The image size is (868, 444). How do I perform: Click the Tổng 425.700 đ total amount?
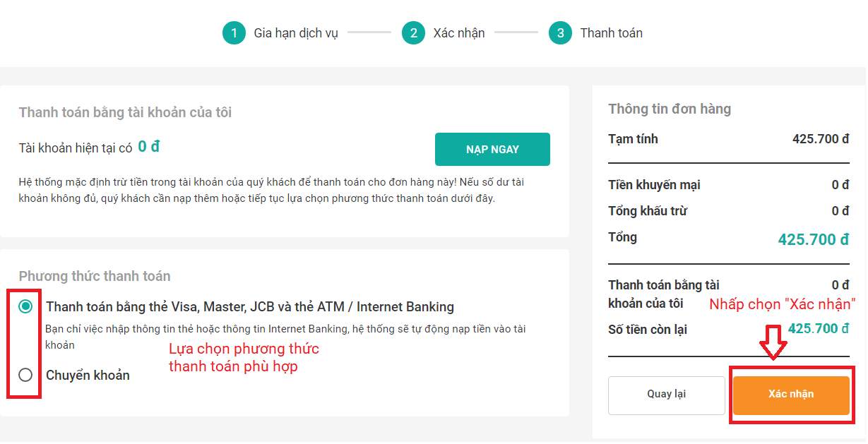point(814,240)
